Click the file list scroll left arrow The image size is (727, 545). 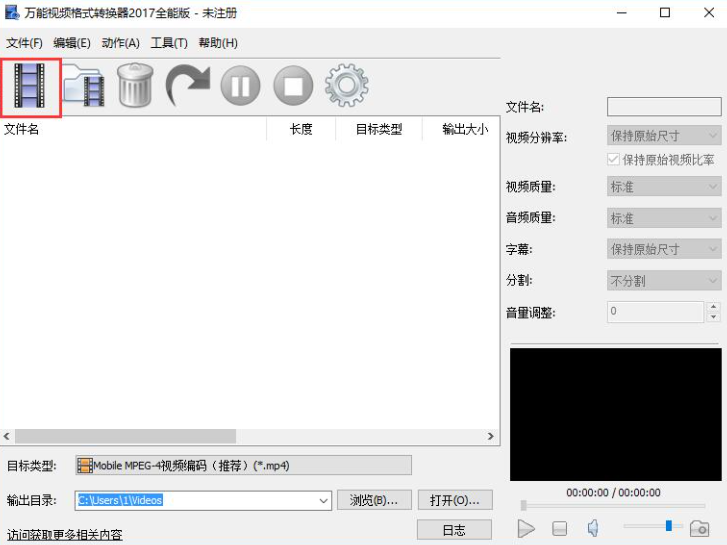(6, 436)
